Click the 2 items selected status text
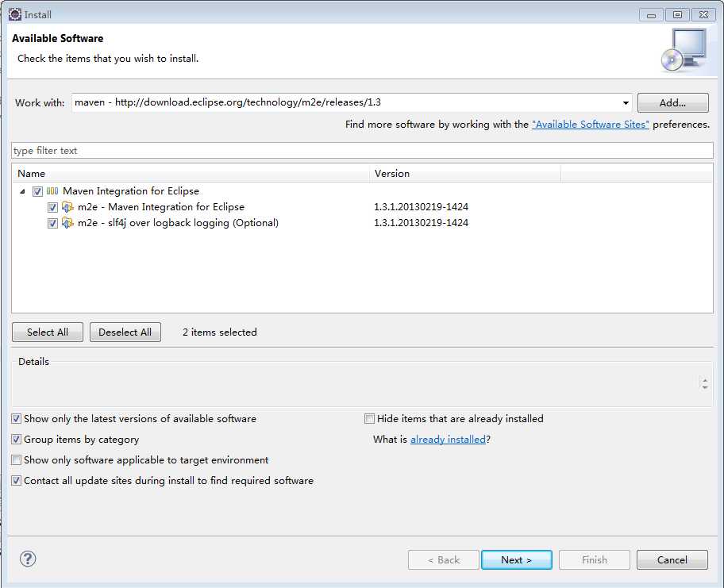This screenshot has height=588, width=724. pos(220,332)
